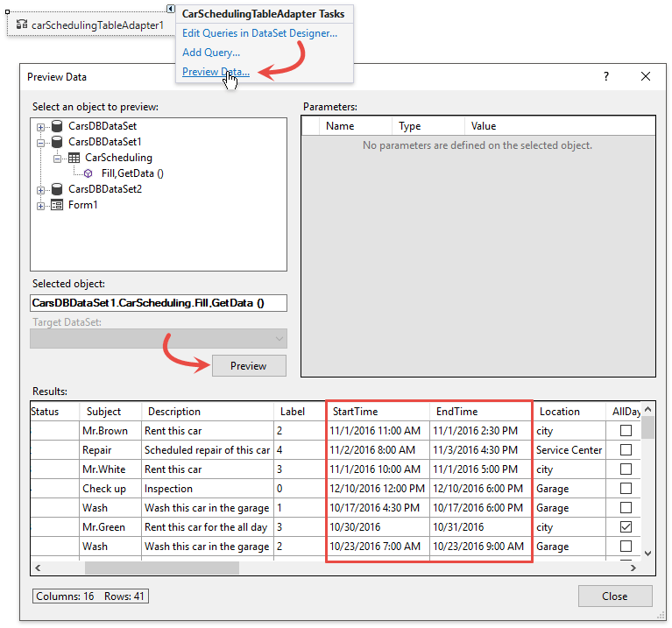The image size is (672, 628).
Task: Click the carSchedulingTableAdapter1 component icon
Action: click(x=22, y=25)
